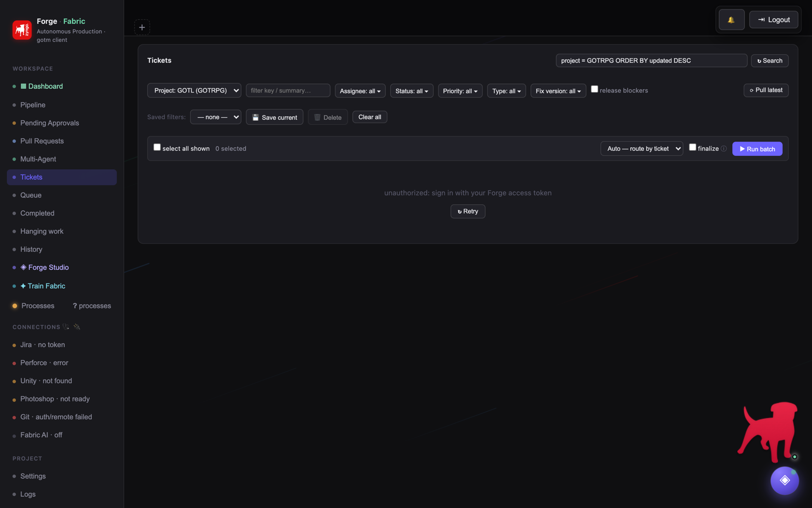Image resolution: width=812 pixels, height=508 pixels.
Task: Open the floating diamond assistant button
Action: (x=785, y=481)
